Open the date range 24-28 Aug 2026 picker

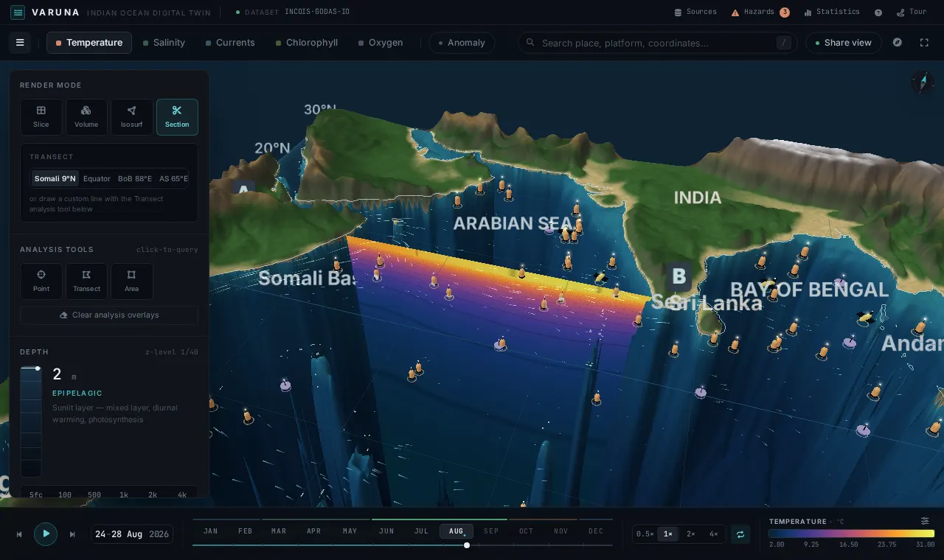tap(132, 534)
